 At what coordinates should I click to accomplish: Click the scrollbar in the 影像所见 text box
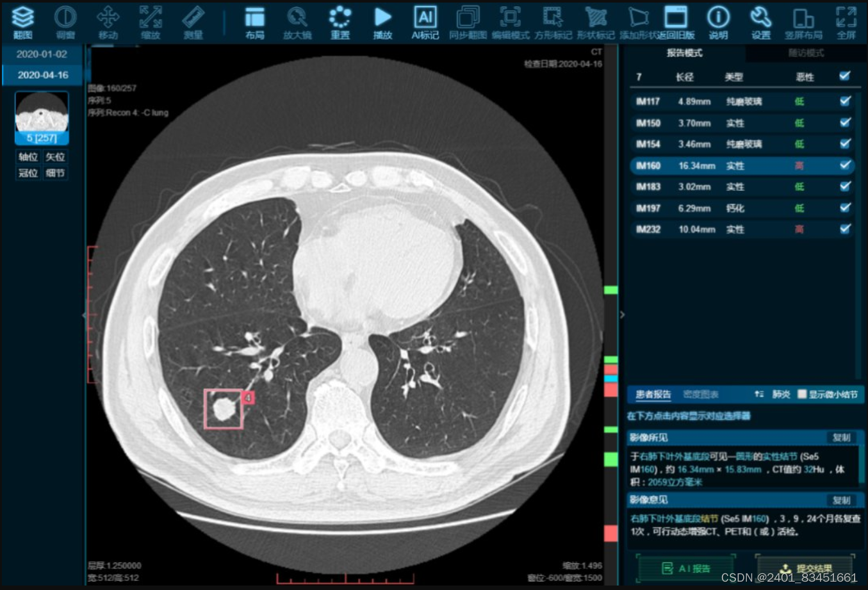pyautogui.click(x=862, y=465)
